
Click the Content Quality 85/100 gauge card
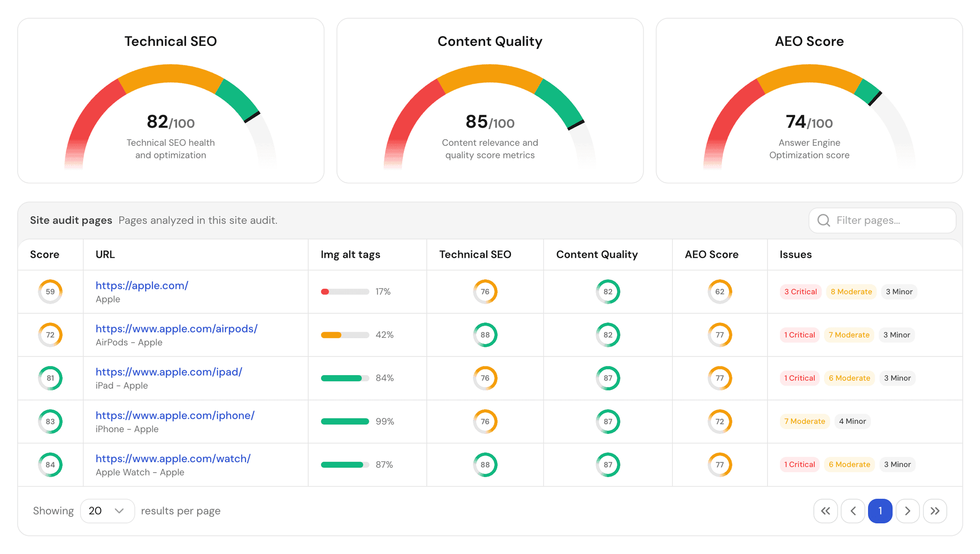pyautogui.click(x=490, y=100)
